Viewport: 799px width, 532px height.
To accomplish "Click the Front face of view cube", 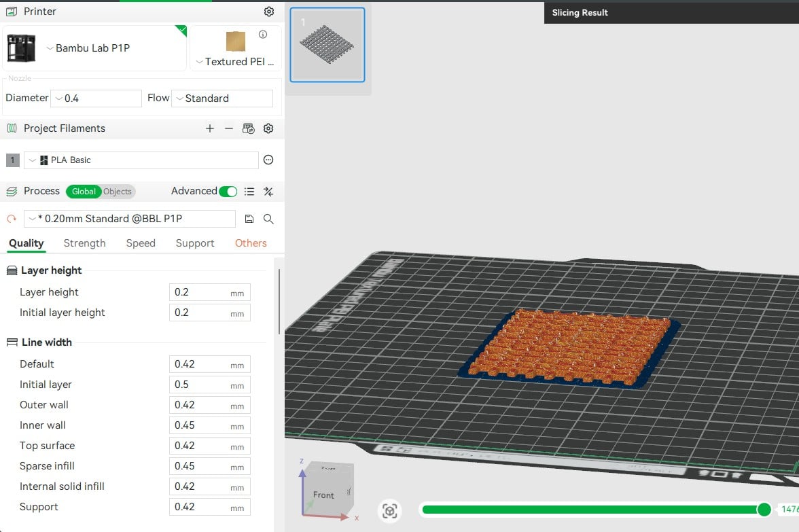I will point(323,495).
